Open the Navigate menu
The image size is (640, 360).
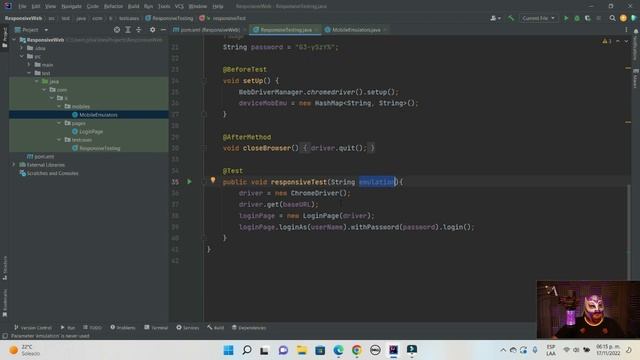[71, 6]
